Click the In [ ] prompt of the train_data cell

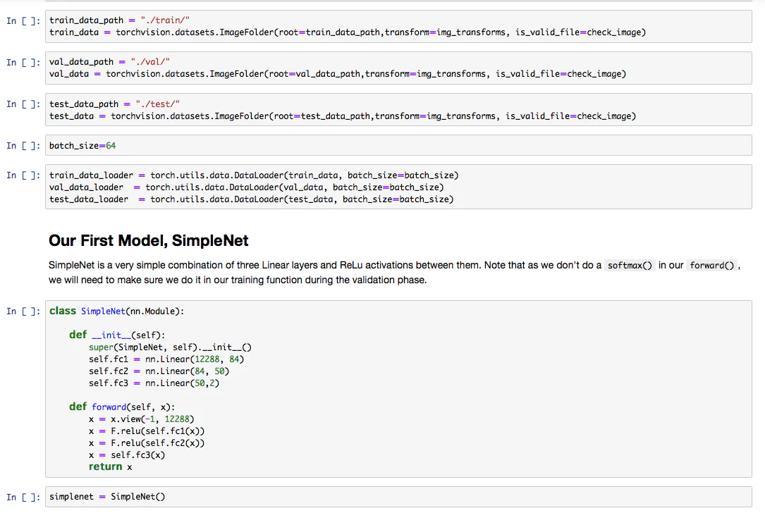pyautogui.click(x=23, y=20)
